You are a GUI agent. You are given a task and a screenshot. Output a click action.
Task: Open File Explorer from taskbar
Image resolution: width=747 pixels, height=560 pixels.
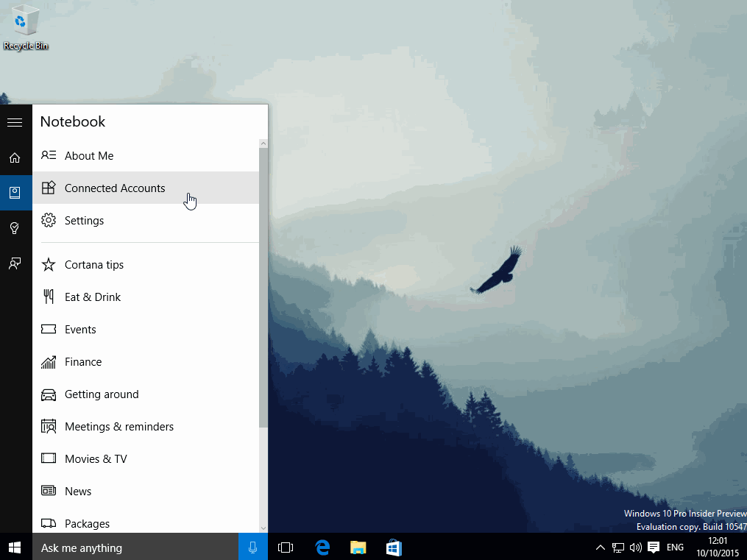(x=358, y=547)
